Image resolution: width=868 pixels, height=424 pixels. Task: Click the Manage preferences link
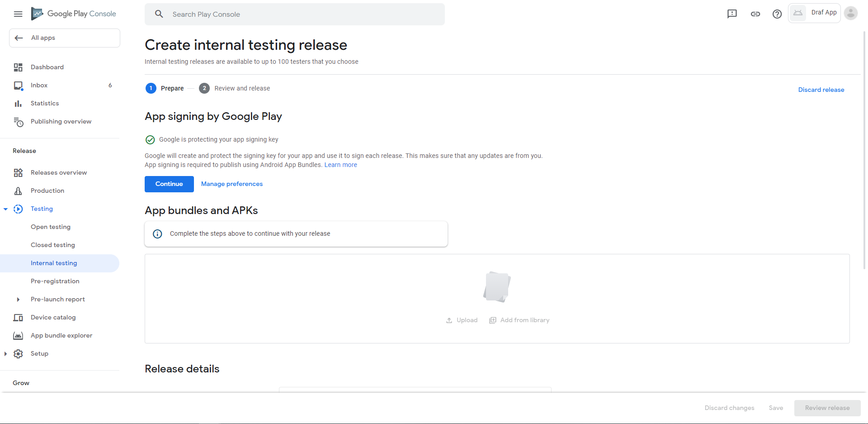(232, 184)
